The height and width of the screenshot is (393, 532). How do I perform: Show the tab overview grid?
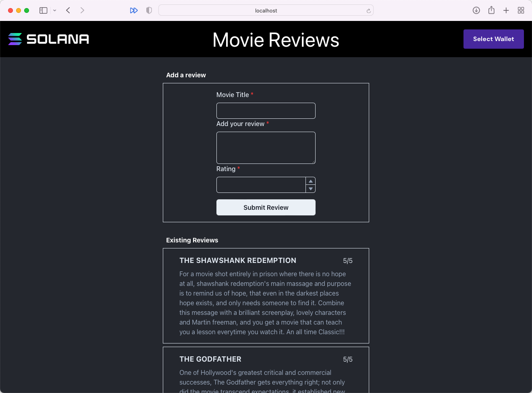pyautogui.click(x=521, y=10)
